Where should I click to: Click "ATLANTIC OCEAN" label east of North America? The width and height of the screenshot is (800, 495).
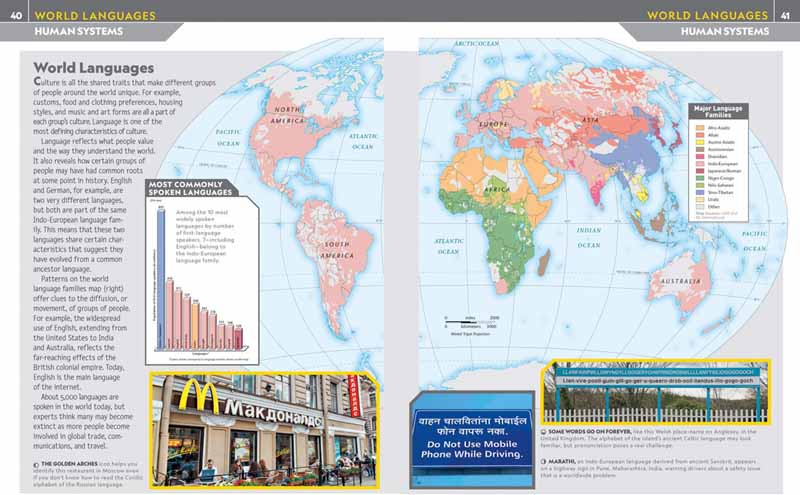[x=363, y=141]
